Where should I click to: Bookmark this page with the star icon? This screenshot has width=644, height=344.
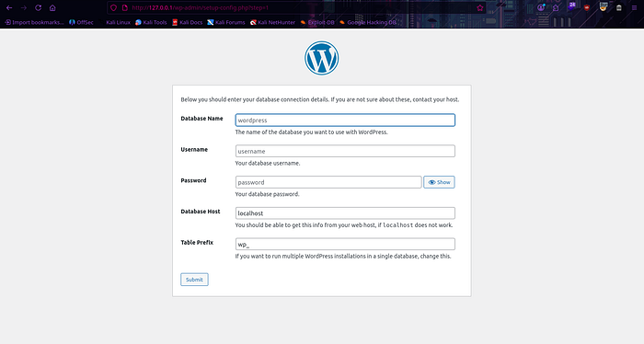click(479, 7)
